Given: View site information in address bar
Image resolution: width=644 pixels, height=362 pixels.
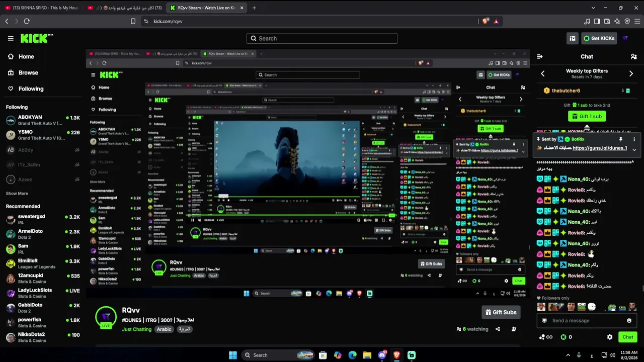Looking at the screenshot, I should [x=146, y=21].
